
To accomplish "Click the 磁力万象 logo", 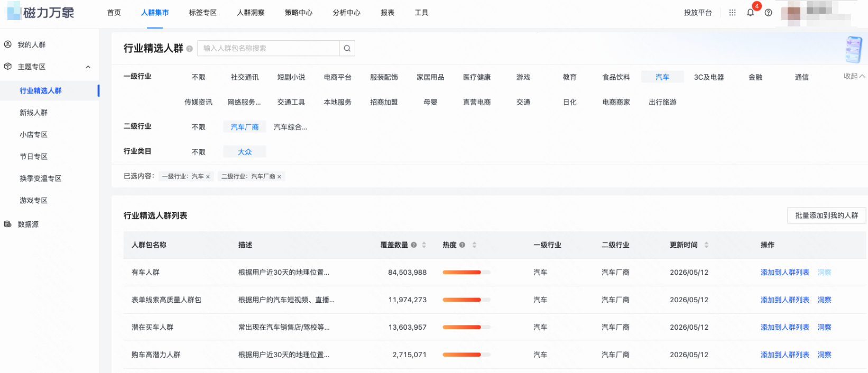I will [x=41, y=12].
